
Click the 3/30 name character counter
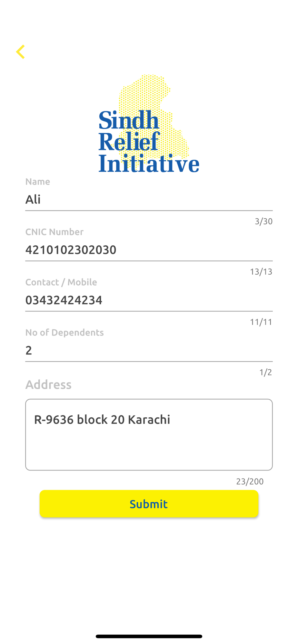[263, 221]
